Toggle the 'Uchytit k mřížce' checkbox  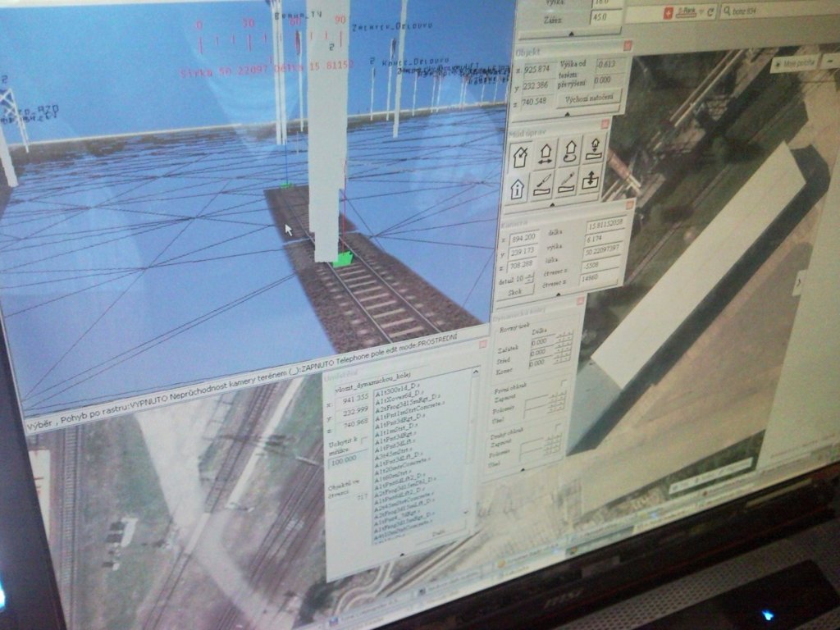(x=365, y=441)
